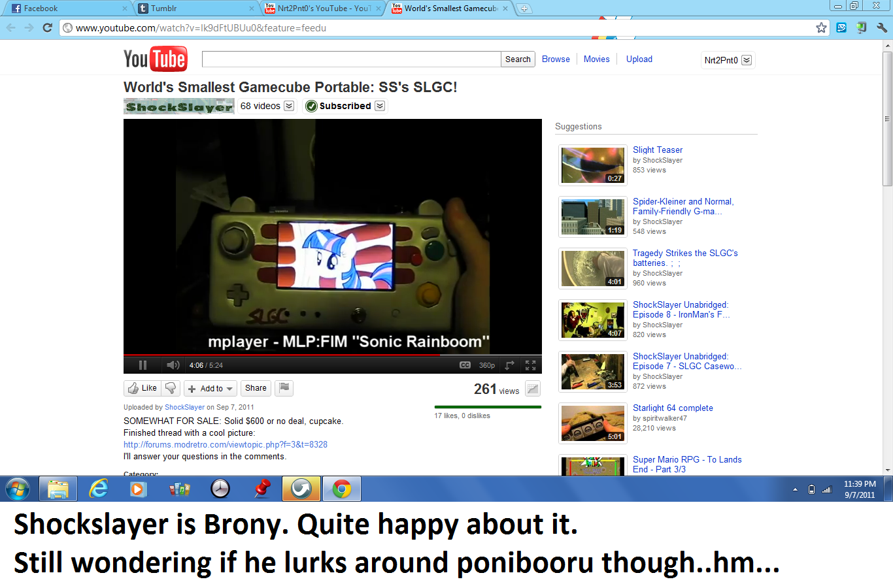Switch to the Tumblr tab
Screen dimensions: 893x588
(x=196, y=8)
